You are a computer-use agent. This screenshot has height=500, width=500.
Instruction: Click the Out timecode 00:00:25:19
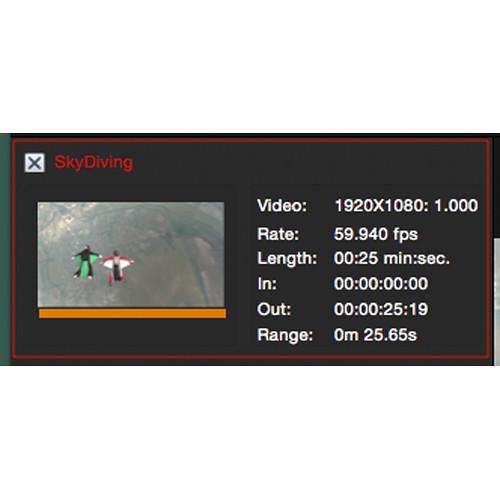381,309
